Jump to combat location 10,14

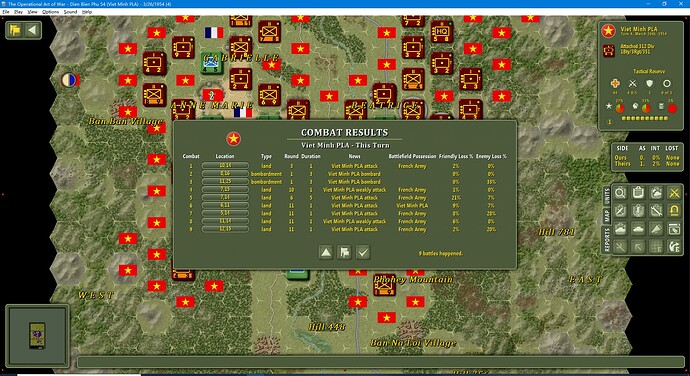pyautogui.click(x=225, y=166)
